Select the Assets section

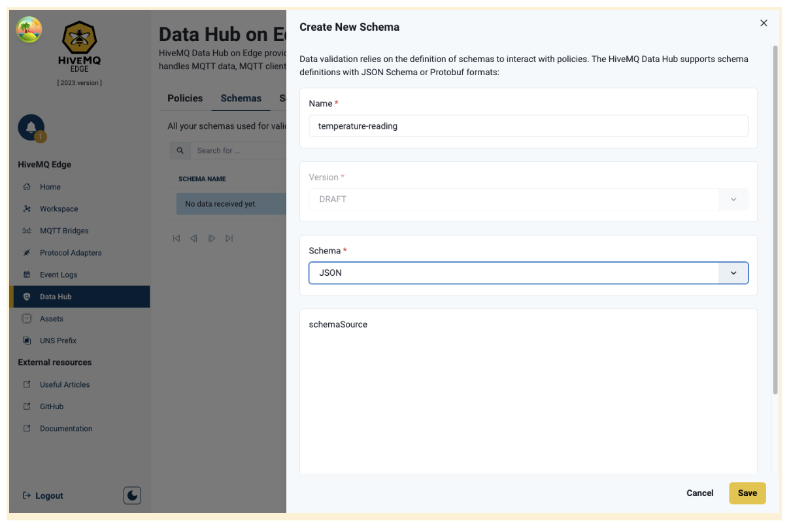click(51, 318)
